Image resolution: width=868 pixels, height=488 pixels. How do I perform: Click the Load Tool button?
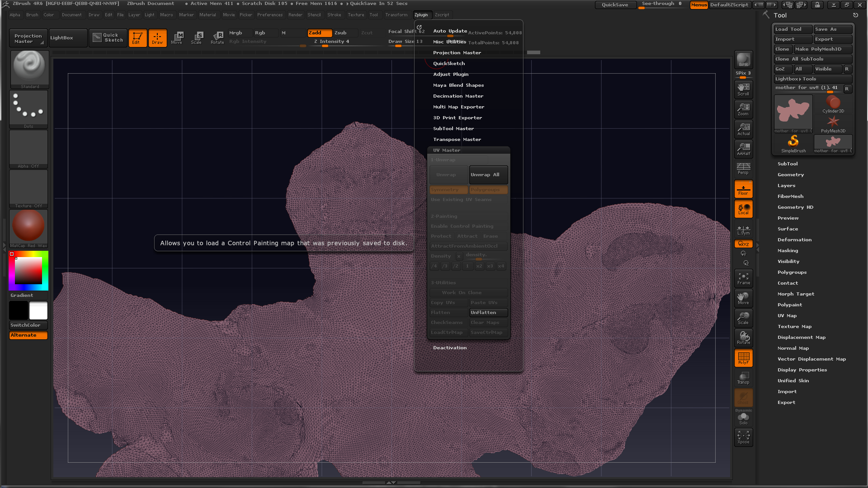[x=793, y=29]
